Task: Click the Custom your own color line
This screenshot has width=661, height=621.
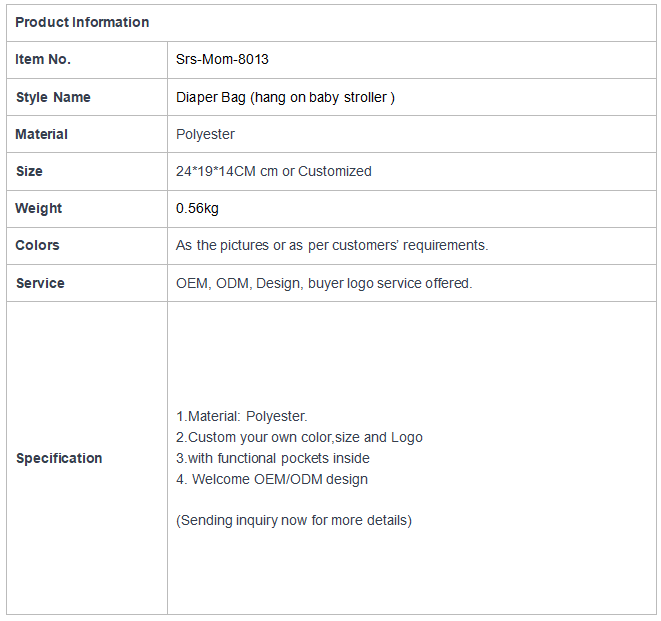Action: [299, 438]
